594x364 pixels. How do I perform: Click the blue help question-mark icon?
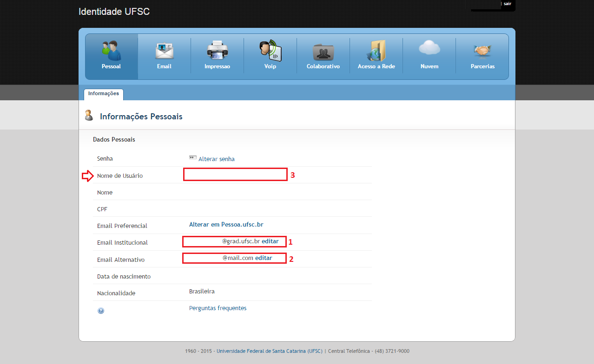101,311
